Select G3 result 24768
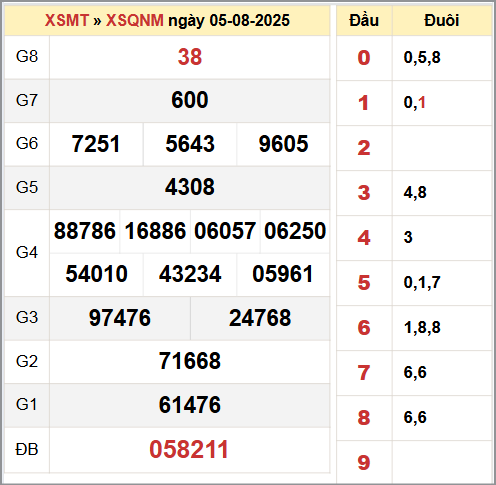The image size is (496, 485). (x=260, y=318)
